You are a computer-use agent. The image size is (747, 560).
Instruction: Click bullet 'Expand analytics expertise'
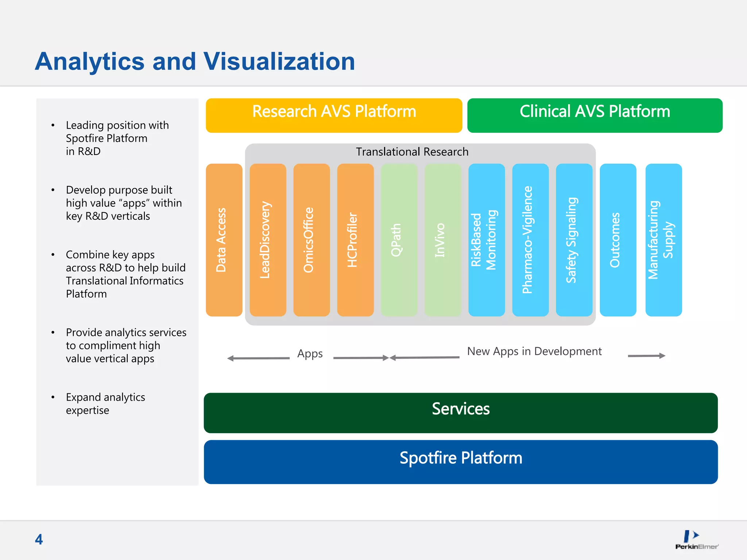tap(105, 404)
